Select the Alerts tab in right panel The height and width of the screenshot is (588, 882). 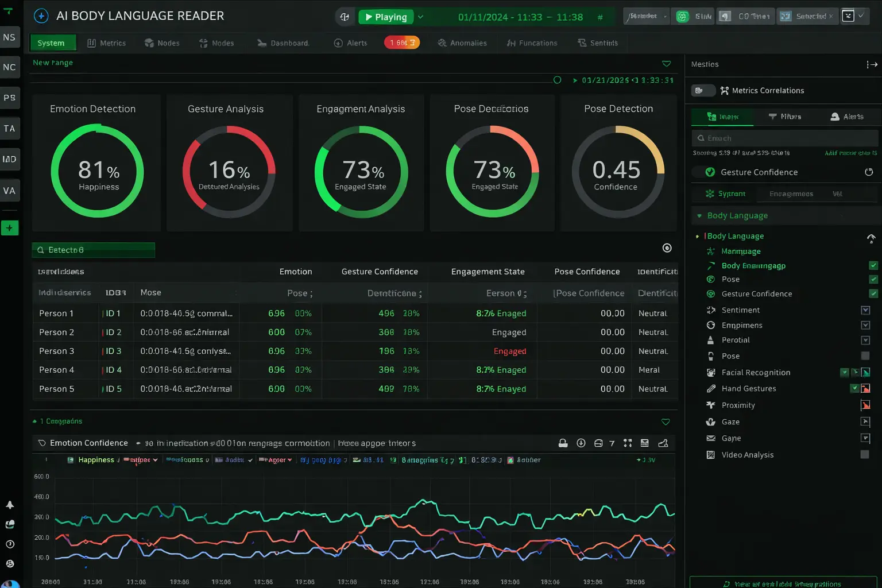tap(847, 117)
